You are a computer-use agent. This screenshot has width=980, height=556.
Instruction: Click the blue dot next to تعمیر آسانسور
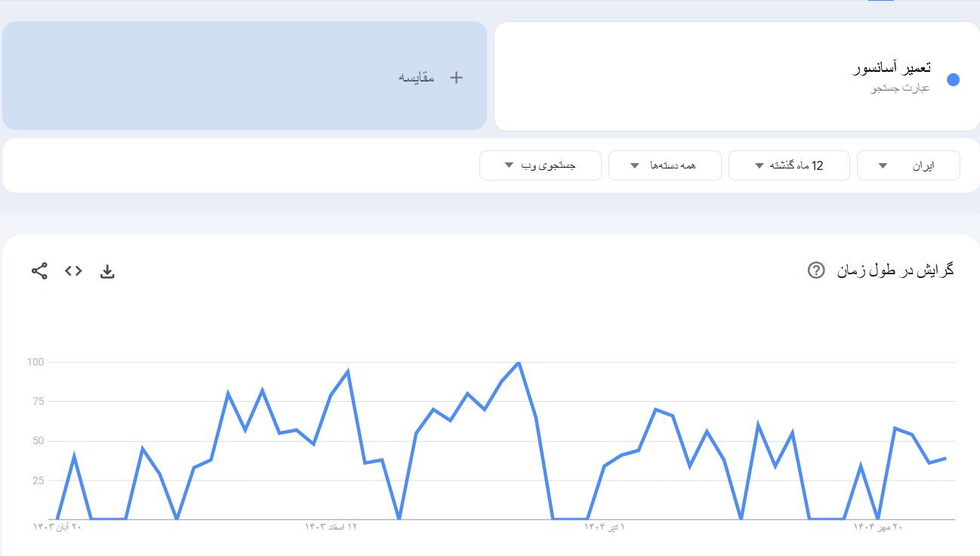953,79
